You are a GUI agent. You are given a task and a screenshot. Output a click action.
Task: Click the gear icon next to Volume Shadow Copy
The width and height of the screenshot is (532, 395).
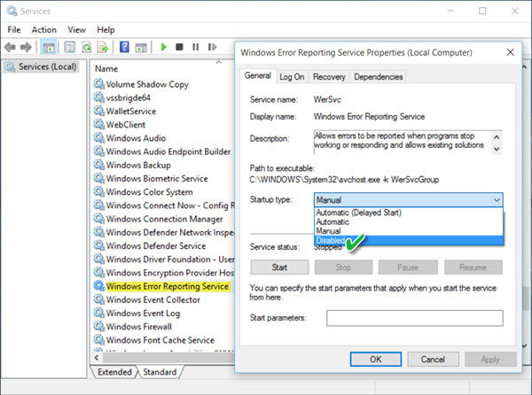(98, 83)
